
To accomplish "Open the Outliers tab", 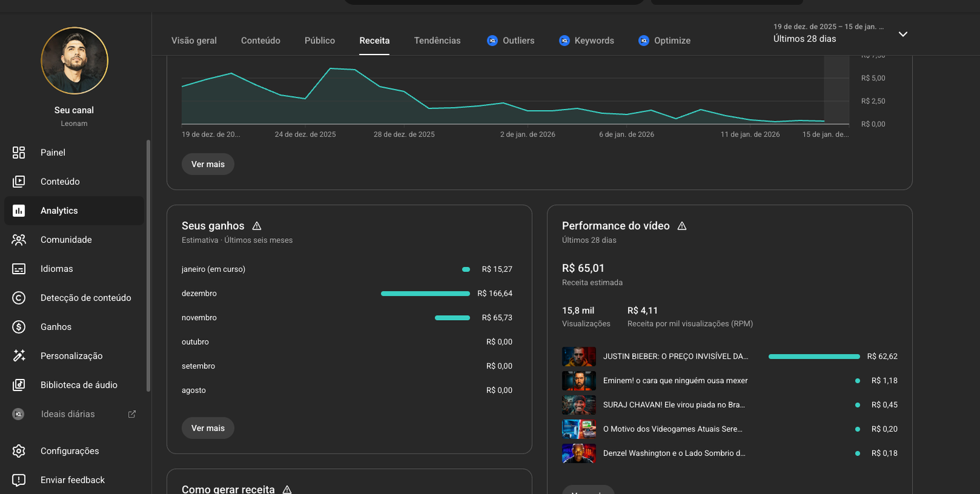I will point(511,40).
